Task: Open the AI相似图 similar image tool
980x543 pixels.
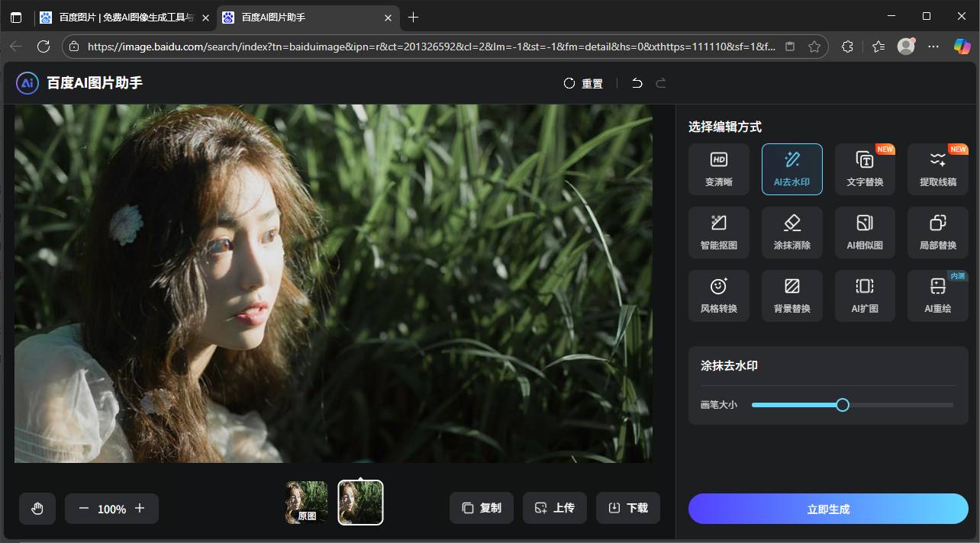Action: click(x=864, y=232)
